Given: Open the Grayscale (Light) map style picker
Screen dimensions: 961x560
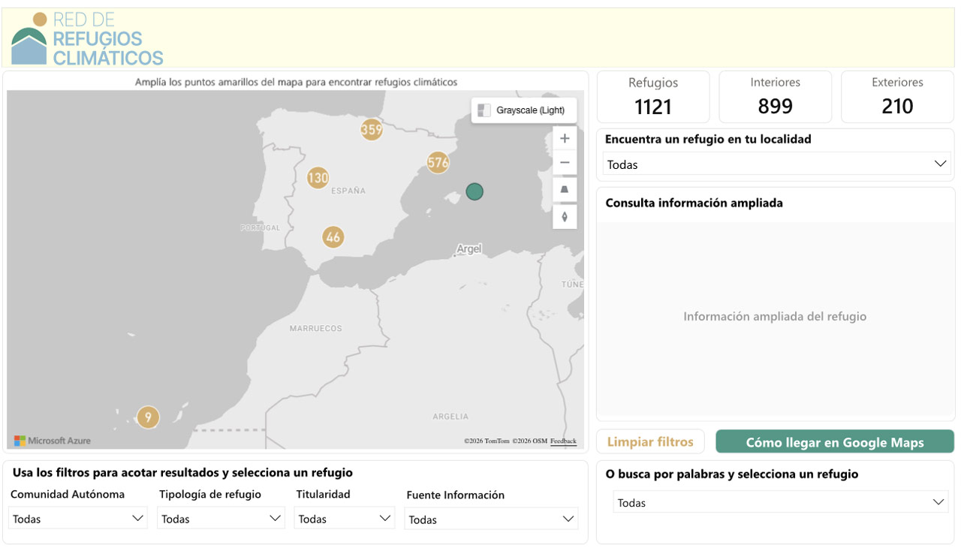Looking at the screenshot, I should 524,110.
